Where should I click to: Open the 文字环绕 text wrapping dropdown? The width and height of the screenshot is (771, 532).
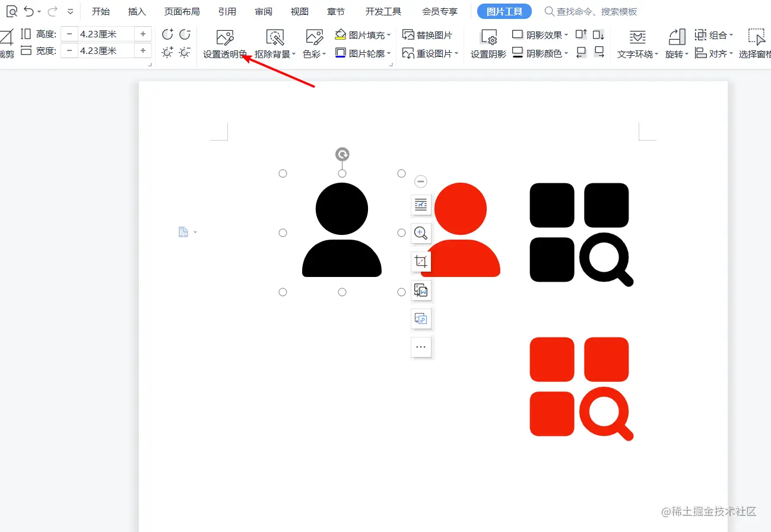point(638,44)
